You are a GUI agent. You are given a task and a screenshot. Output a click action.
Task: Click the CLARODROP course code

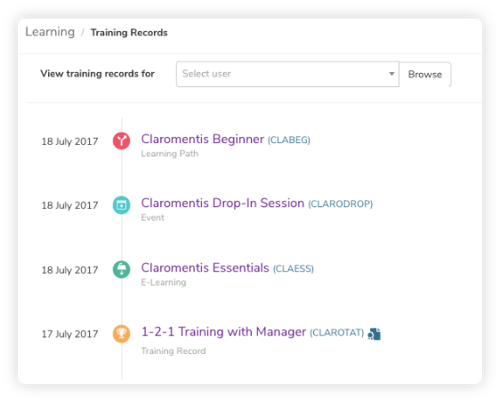coord(340,204)
